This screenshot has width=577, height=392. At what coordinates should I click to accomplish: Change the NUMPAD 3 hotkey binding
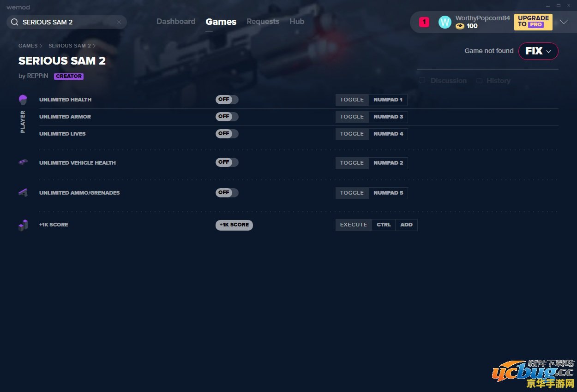[388, 117]
